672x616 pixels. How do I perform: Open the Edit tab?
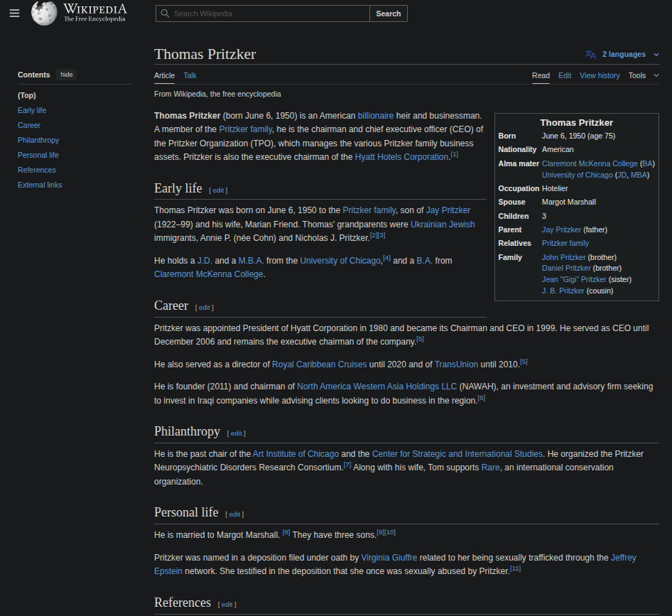(565, 75)
